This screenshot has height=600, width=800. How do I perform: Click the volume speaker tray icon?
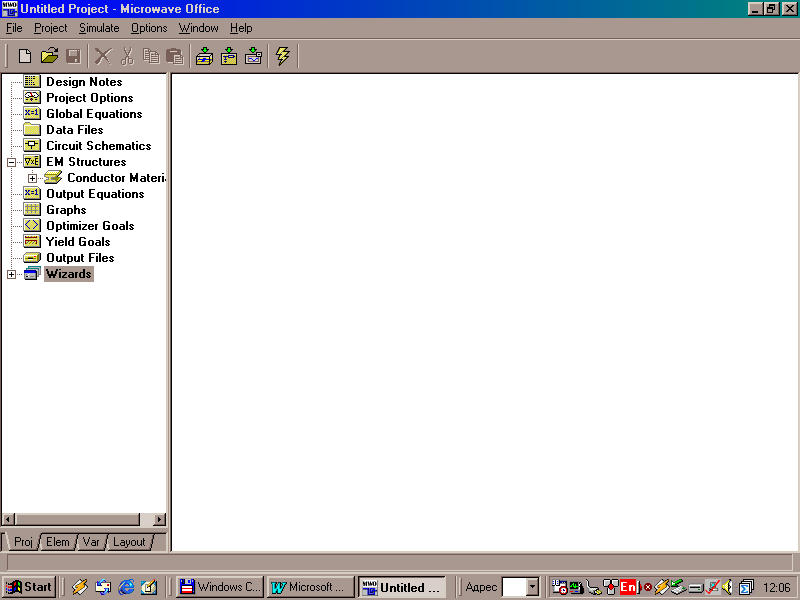tap(728, 587)
